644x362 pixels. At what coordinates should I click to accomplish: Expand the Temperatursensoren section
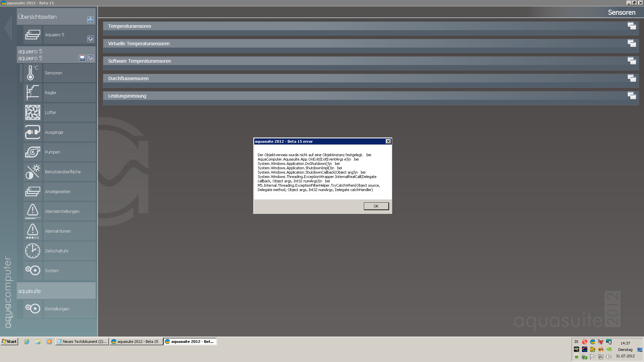click(632, 26)
